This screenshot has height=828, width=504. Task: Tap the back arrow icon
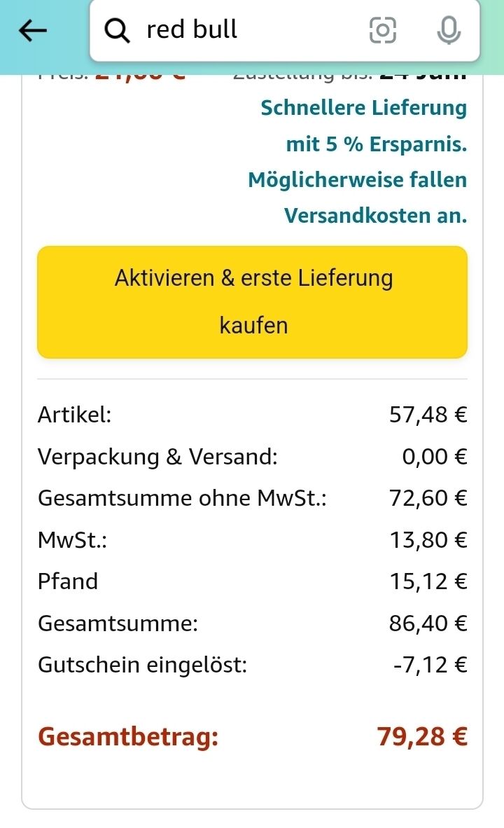(x=33, y=30)
